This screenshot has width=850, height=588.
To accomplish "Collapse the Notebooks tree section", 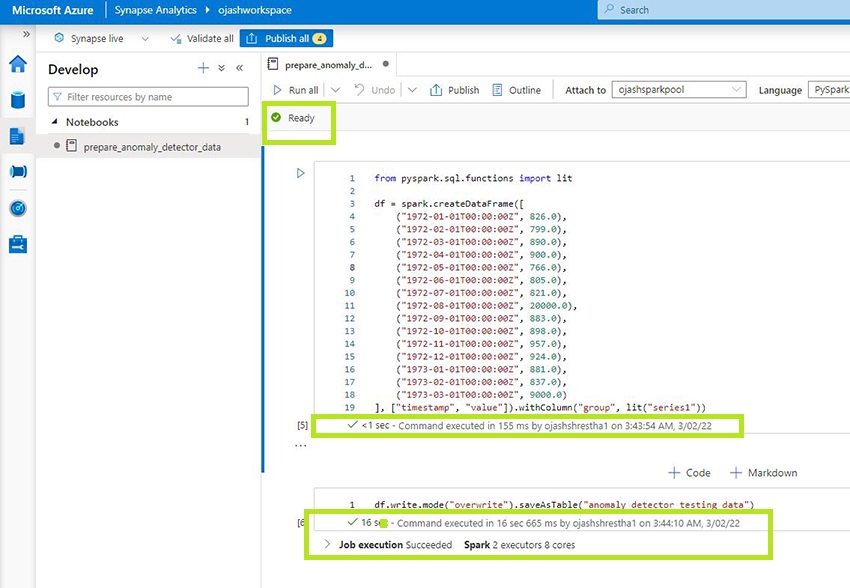I will 55,122.
